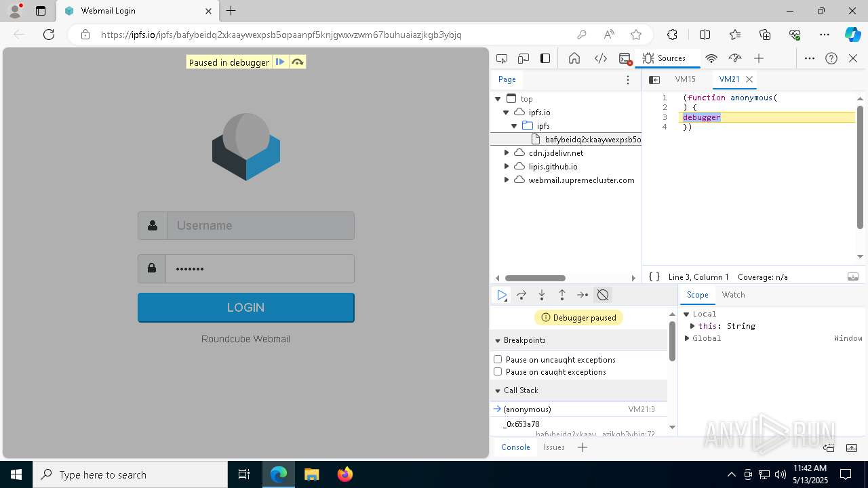
Task: Click step over icon in page overlay
Action: [x=297, y=62]
